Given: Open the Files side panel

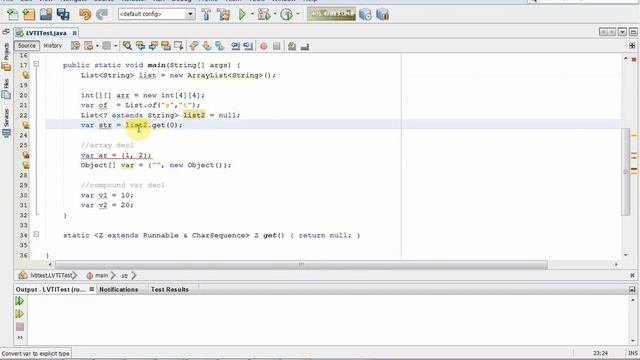Looking at the screenshot, I should [6, 90].
